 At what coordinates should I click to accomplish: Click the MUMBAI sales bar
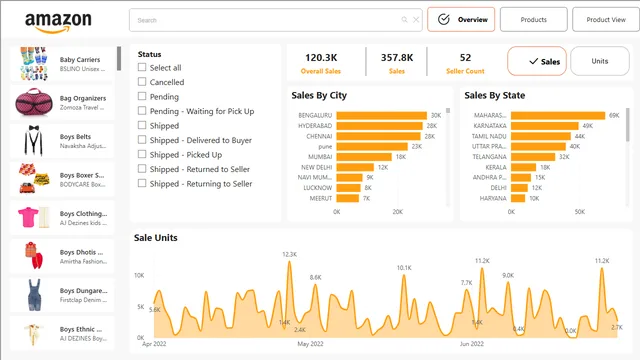[364, 157]
